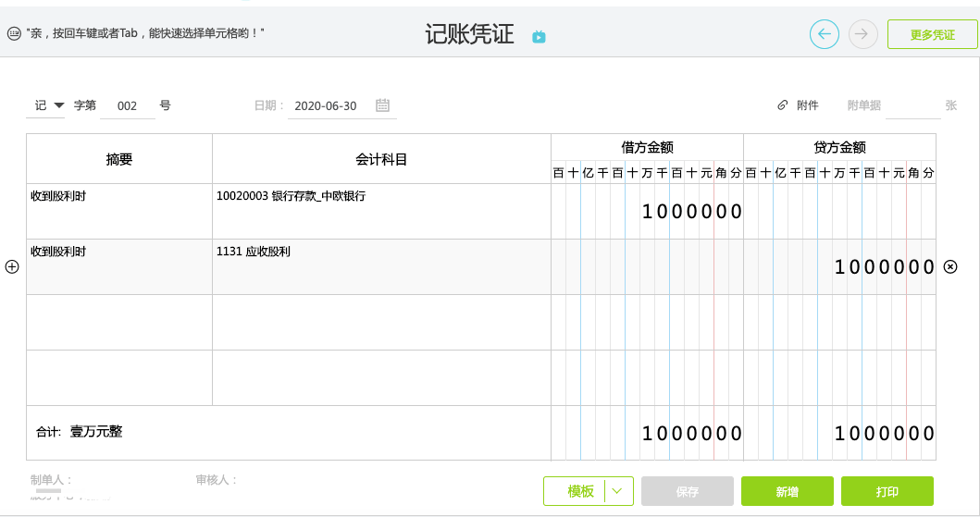Open the calendar date picker icon
Image resolution: width=980 pixels, height=517 pixels.
click(382, 105)
